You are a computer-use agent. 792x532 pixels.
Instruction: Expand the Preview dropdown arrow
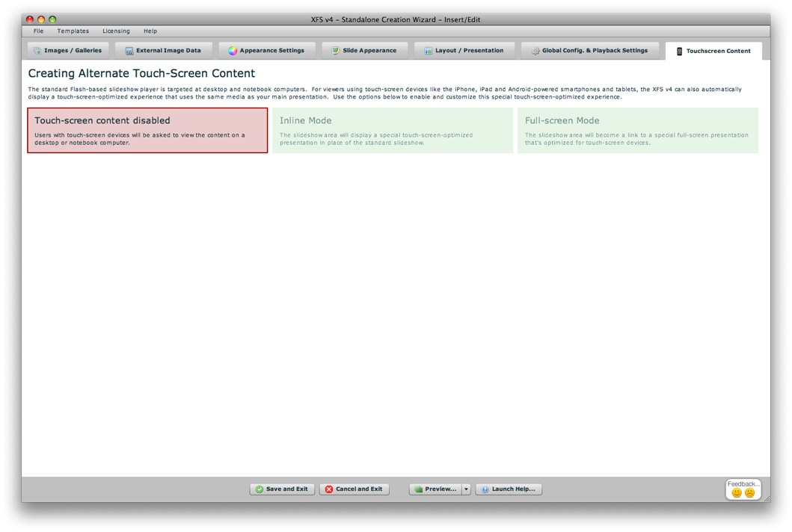coord(466,489)
